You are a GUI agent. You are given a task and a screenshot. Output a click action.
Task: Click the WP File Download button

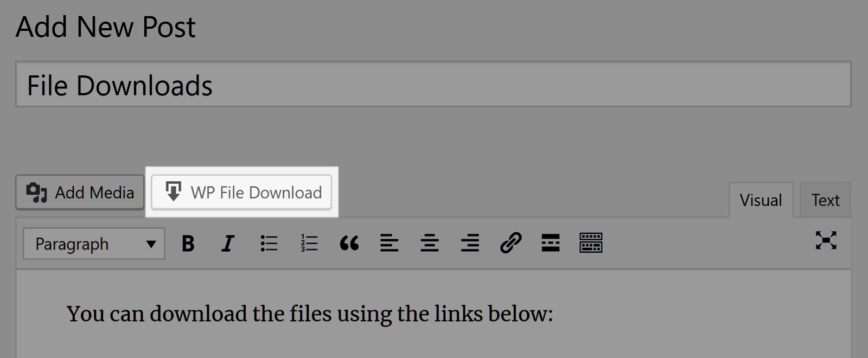tap(241, 192)
